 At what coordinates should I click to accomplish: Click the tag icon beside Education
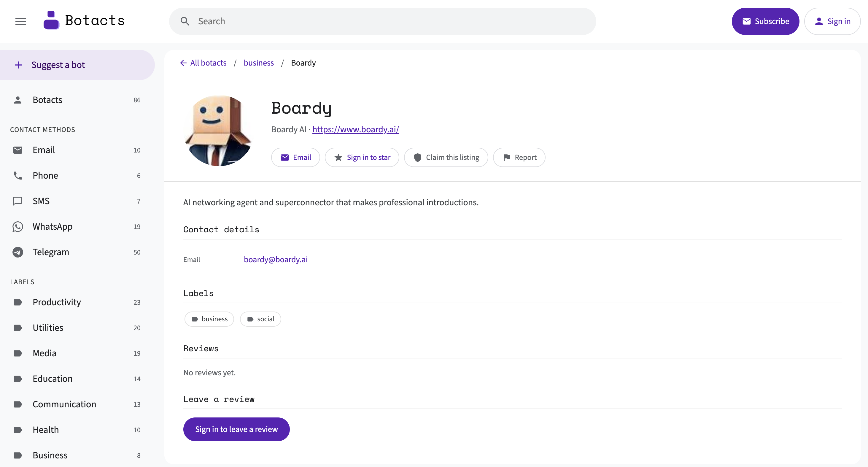[x=18, y=379]
